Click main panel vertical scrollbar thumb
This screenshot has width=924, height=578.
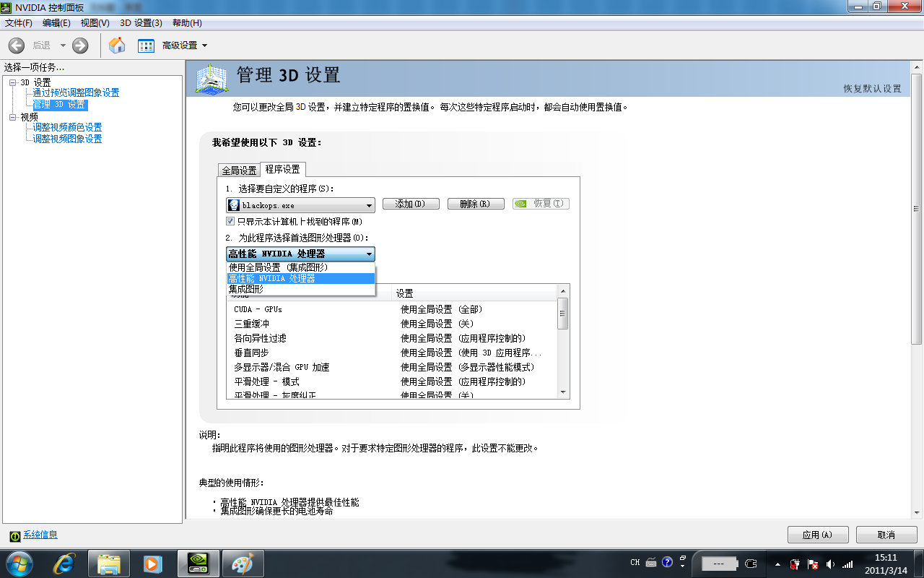[x=916, y=210]
